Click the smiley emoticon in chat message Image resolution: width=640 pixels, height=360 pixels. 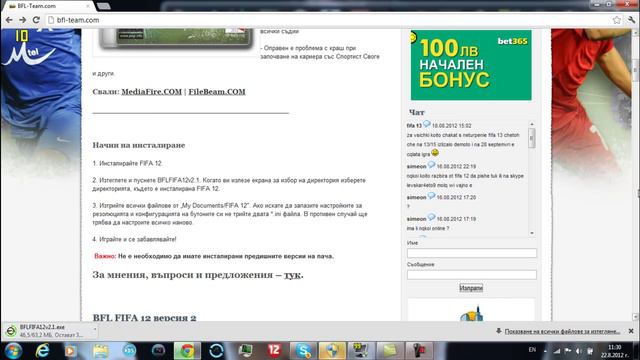pos(435,153)
